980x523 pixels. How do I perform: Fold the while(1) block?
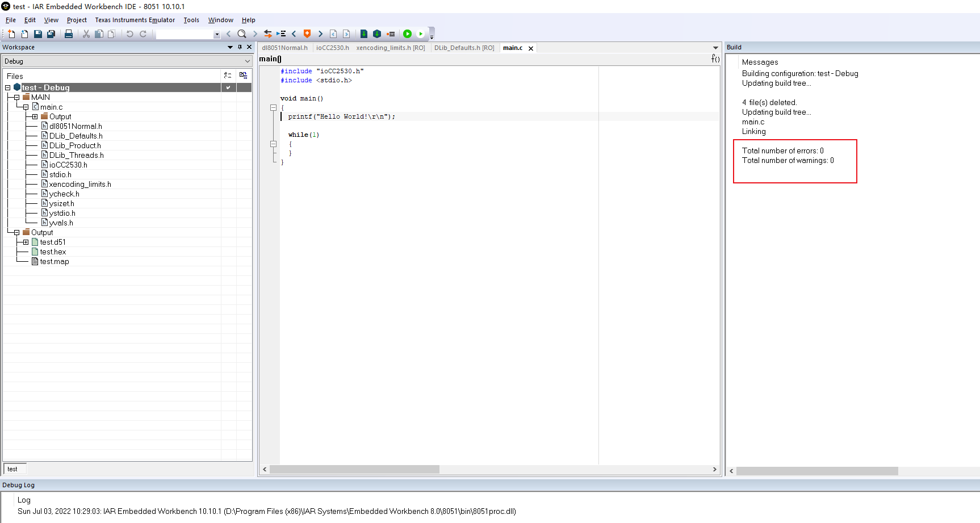273,144
